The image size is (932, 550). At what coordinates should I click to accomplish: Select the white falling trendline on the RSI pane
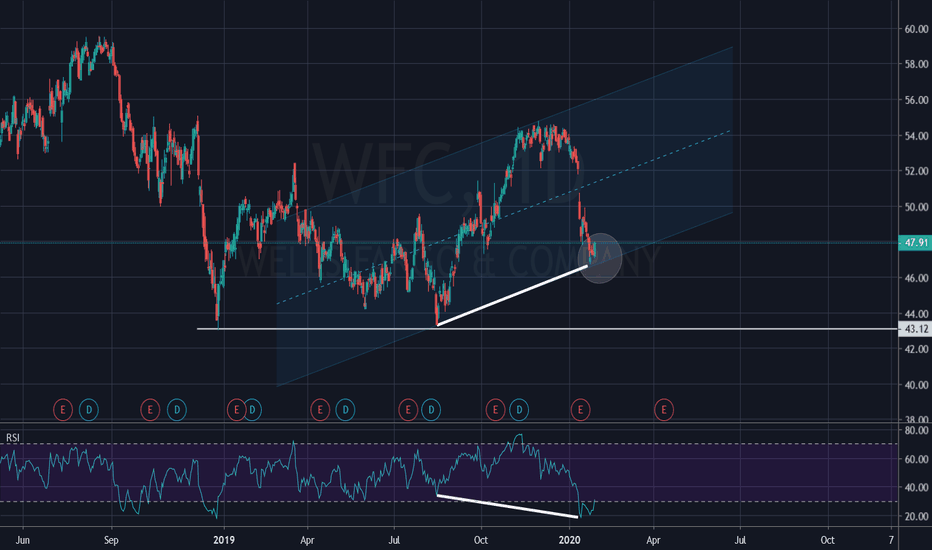(507, 506)
